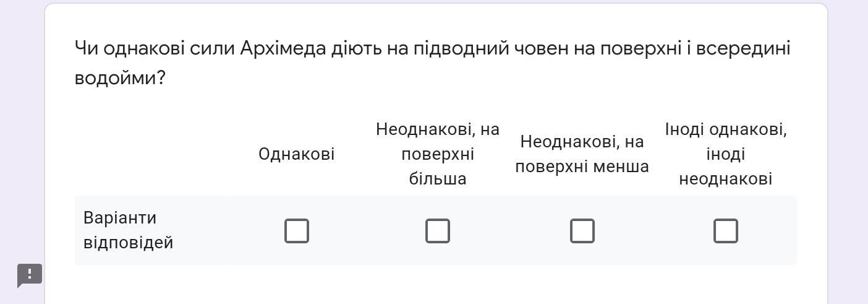Screen dimensions: 868x304
Task: Click the Однакові column header
Action: pos(297,154)
